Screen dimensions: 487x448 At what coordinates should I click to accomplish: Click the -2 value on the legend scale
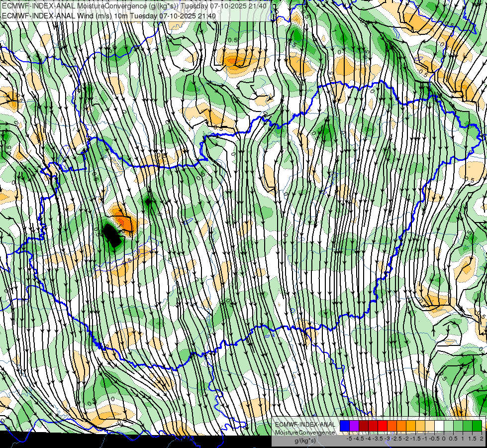pos(406,439)
